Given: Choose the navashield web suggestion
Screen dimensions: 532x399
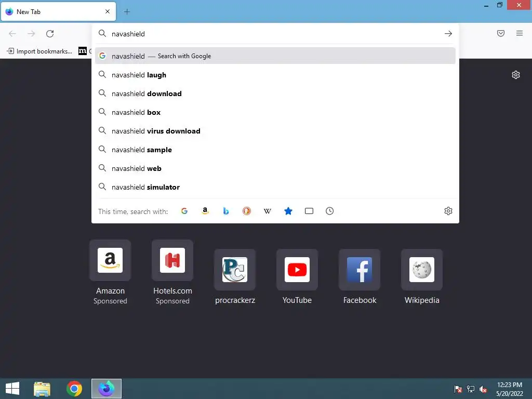Looking at the screenshot, I should pyautogui.click(x=275, y=168).
